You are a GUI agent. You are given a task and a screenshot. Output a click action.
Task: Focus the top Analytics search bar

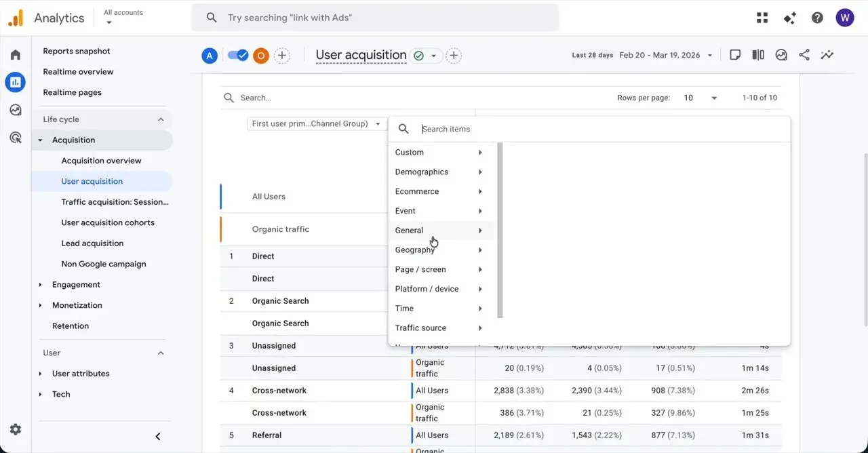click(x=375, y=18)
